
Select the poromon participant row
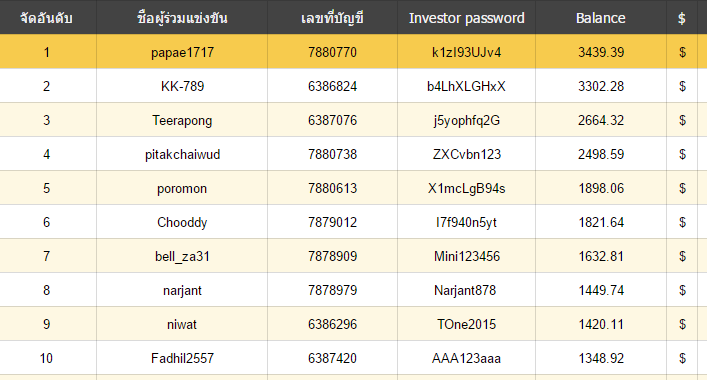pos(354,188)
